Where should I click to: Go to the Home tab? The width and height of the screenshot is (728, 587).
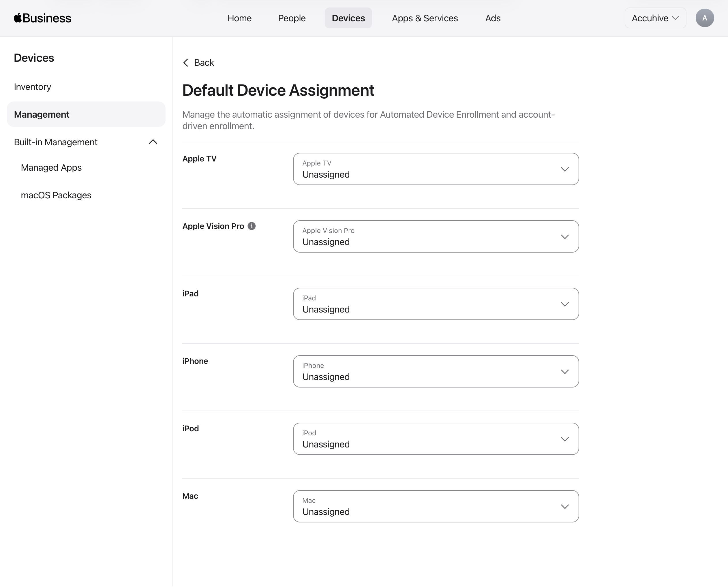pos(239,18)
